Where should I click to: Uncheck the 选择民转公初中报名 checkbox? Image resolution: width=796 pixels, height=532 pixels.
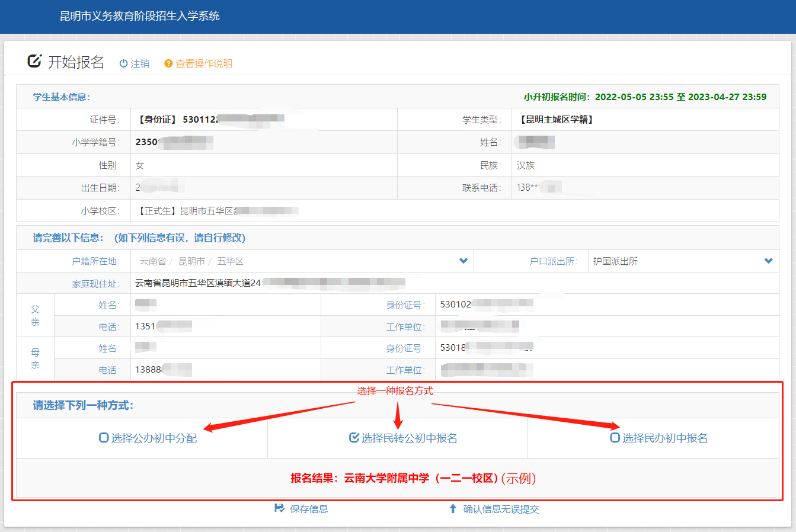pos(354,438)
